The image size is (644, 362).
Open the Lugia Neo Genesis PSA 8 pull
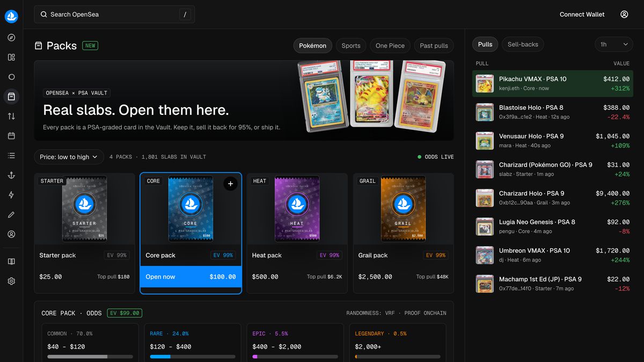(553, 226)
